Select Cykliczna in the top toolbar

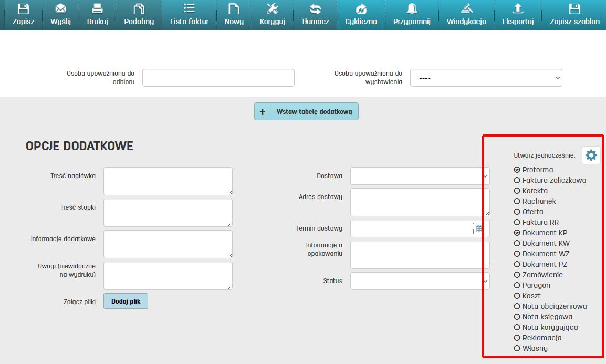pyautogui.click(x=361, y=15)
